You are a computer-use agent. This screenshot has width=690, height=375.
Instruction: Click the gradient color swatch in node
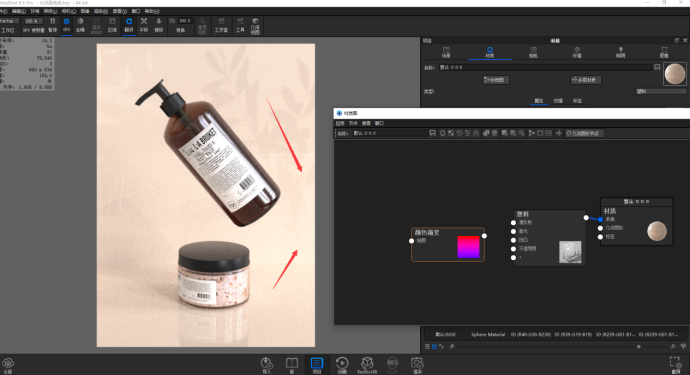(x=468, y=247)
